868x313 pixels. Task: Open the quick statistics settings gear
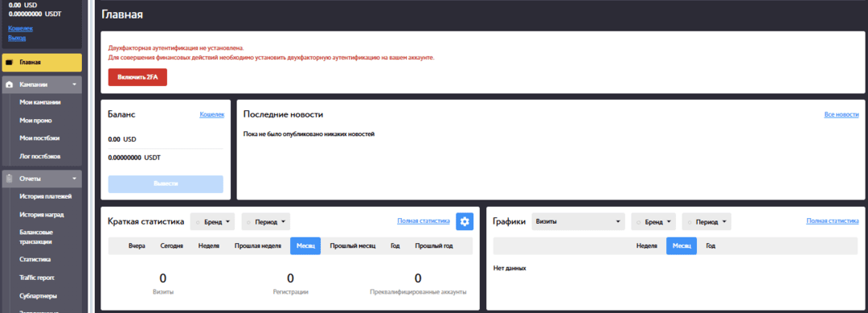tap(465, 221)
